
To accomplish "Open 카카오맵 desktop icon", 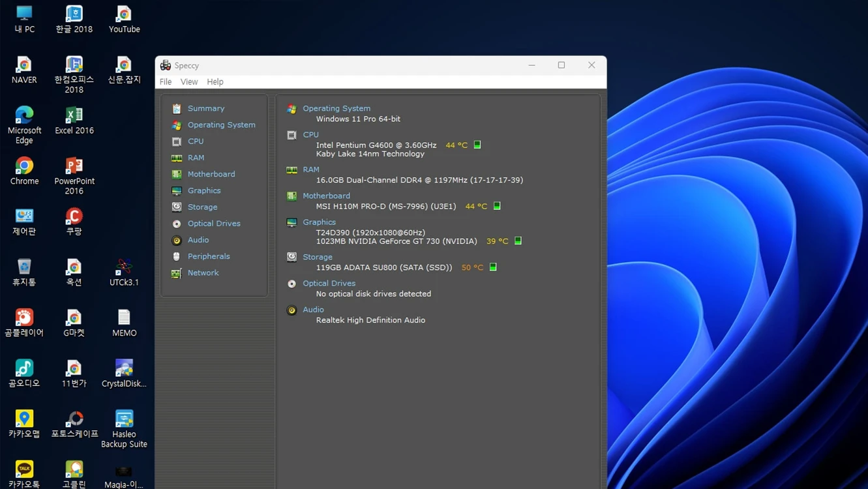I will pyautogui.click(x=24, y=424).
